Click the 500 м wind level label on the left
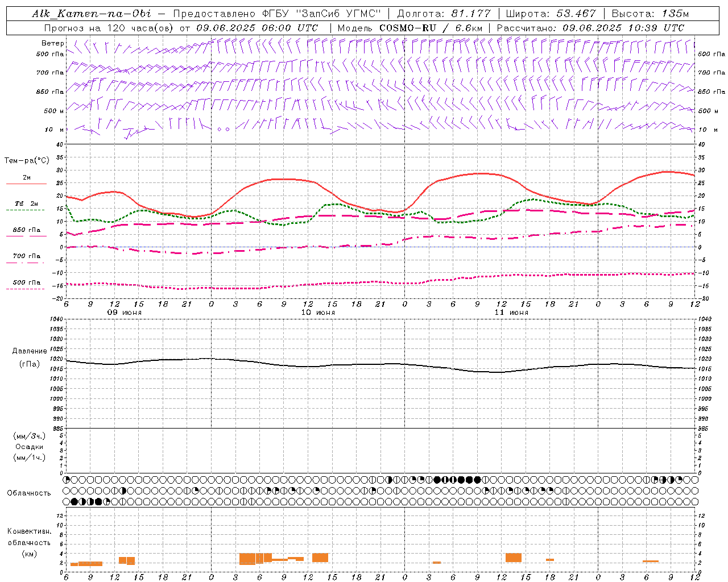The height and width of the screenshot is (582, 728). 53,111
